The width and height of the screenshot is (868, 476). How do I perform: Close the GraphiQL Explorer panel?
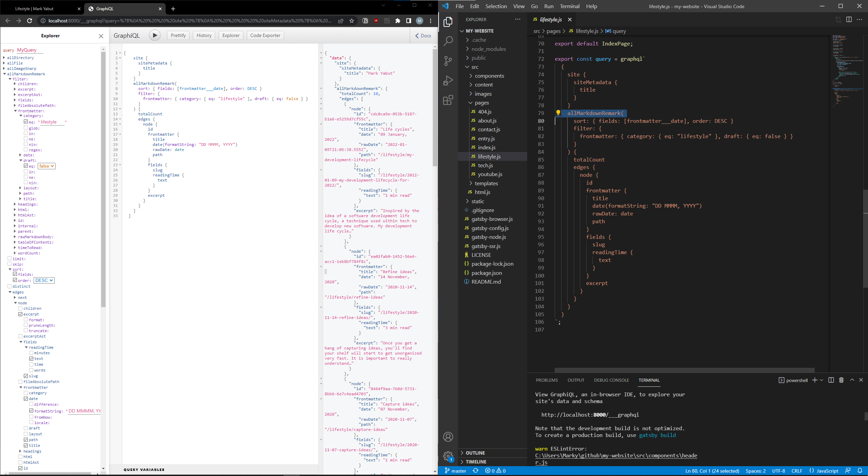click(101, 36)
